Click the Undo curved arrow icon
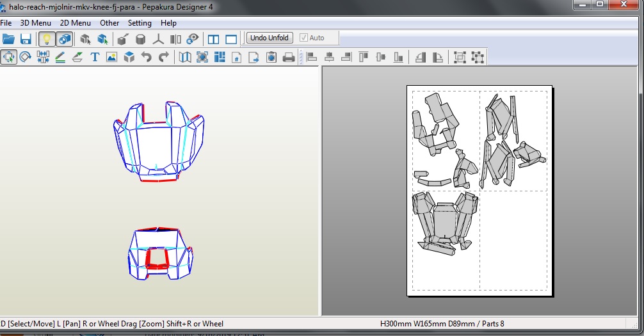 click(x=146, y=57)
